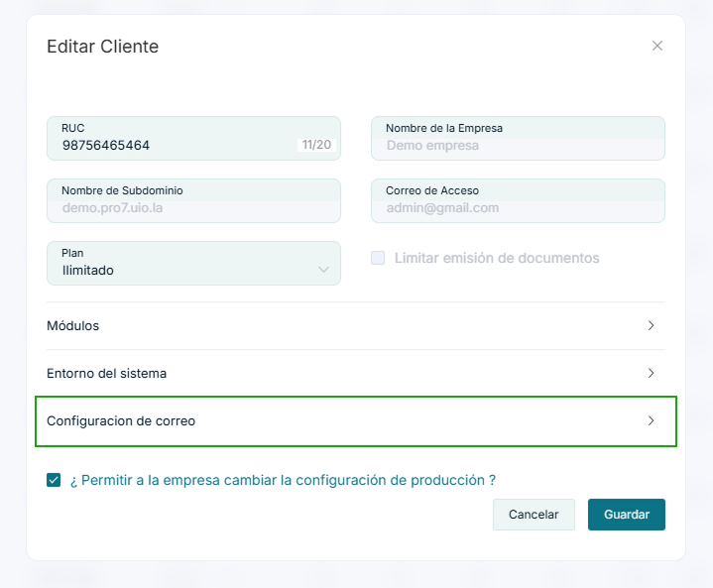Click the Correo de Acceso field
713x588 pixels.
pos(517,207)
